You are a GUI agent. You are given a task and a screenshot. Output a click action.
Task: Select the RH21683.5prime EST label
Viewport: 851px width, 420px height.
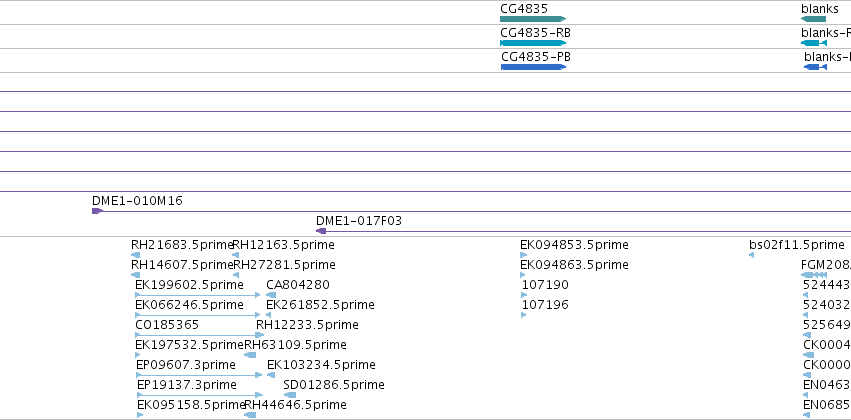point(182,245)
